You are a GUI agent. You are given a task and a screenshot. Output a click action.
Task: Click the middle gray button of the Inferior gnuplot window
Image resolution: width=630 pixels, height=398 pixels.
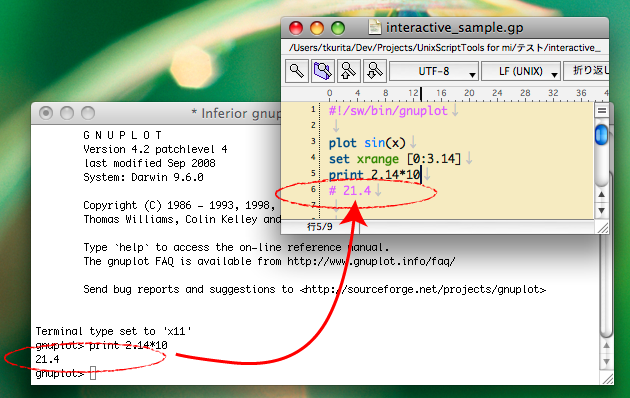tap(67, 113)
